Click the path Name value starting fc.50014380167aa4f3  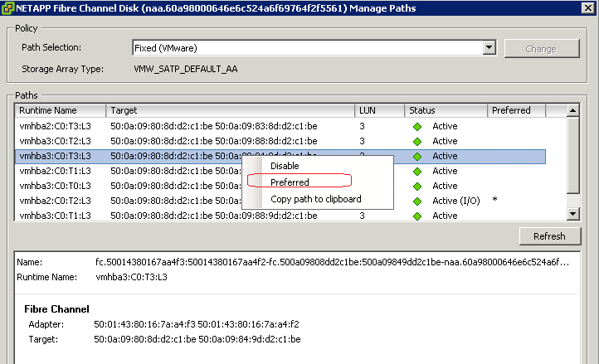(332, 262)
